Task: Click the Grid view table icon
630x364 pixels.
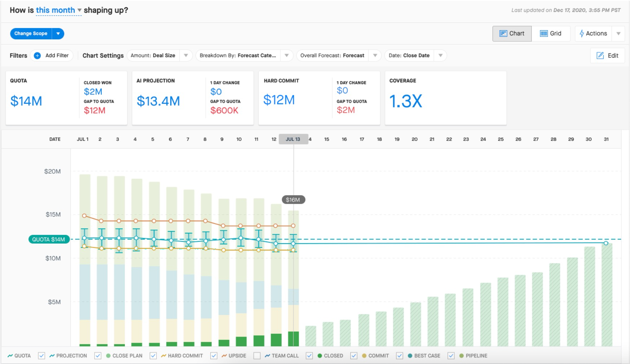Action: pyautogui.click(x=544, y=34)
